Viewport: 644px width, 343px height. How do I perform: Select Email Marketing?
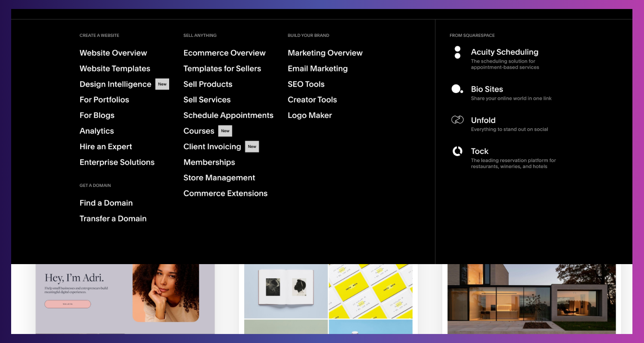[x=318, y=69]
